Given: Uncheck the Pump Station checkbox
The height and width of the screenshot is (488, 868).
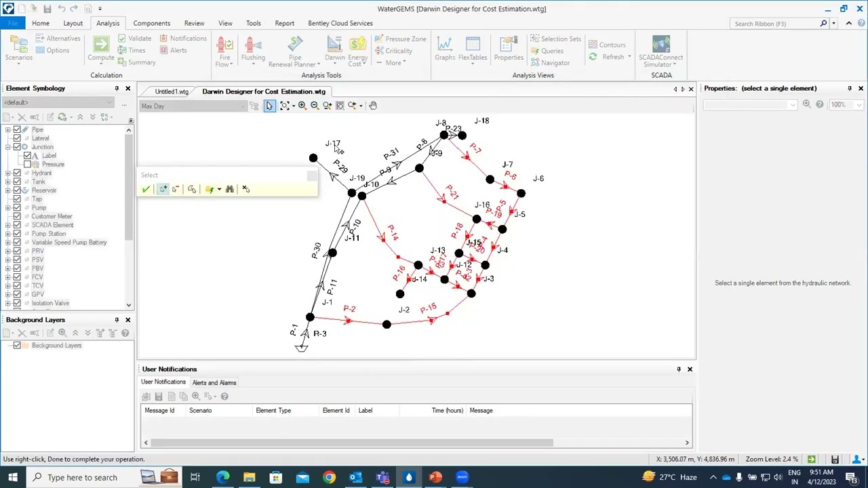Looking at the screenshot, I should [x=17, y=234].
